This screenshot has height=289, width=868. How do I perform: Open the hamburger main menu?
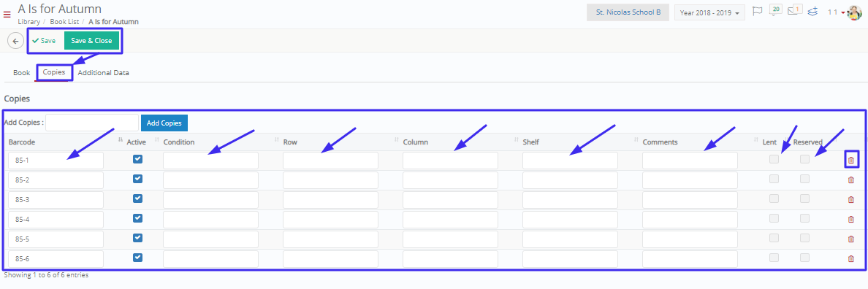[x=7, y=14]
